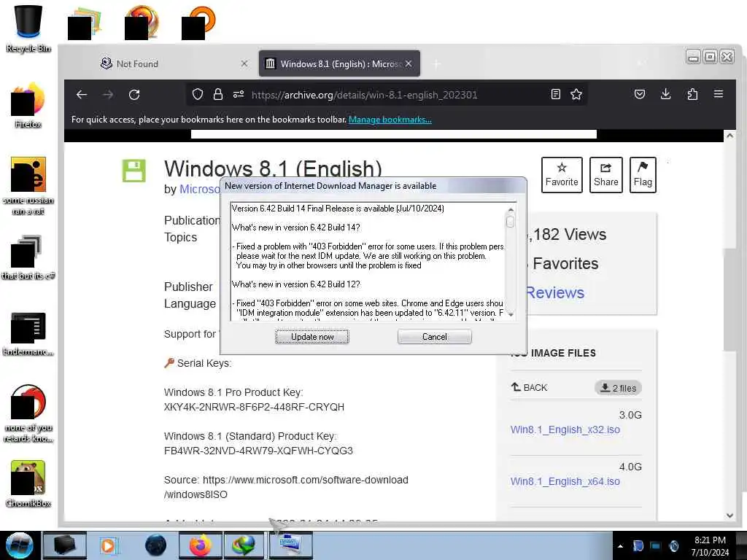Screen dimensions: 747x560
Task: Click scroll-down arrow in IDM changelog
Action: [x=511, y=315]
